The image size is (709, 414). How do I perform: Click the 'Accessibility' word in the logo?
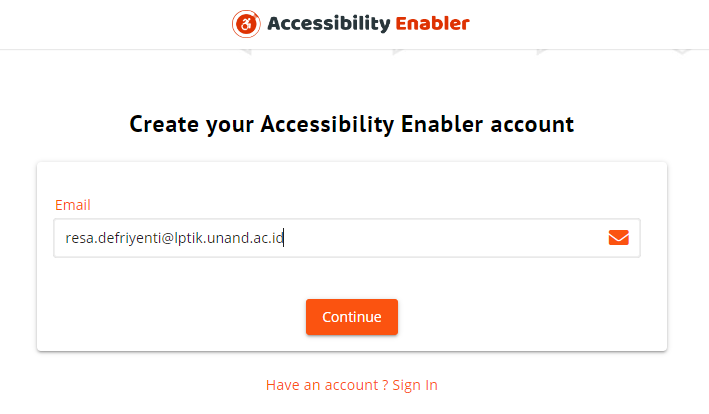click(329, 24)
